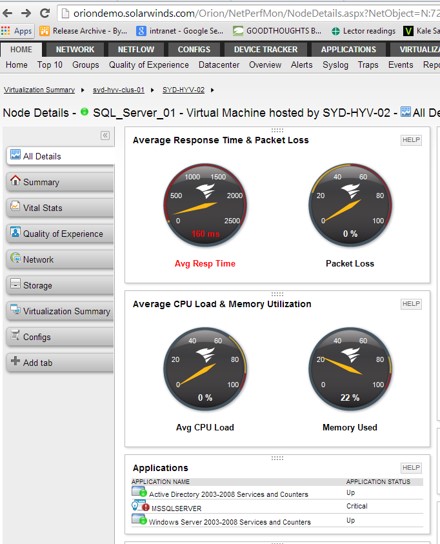Open Windows Server 2003-2008 Services link

coord(230,522)
